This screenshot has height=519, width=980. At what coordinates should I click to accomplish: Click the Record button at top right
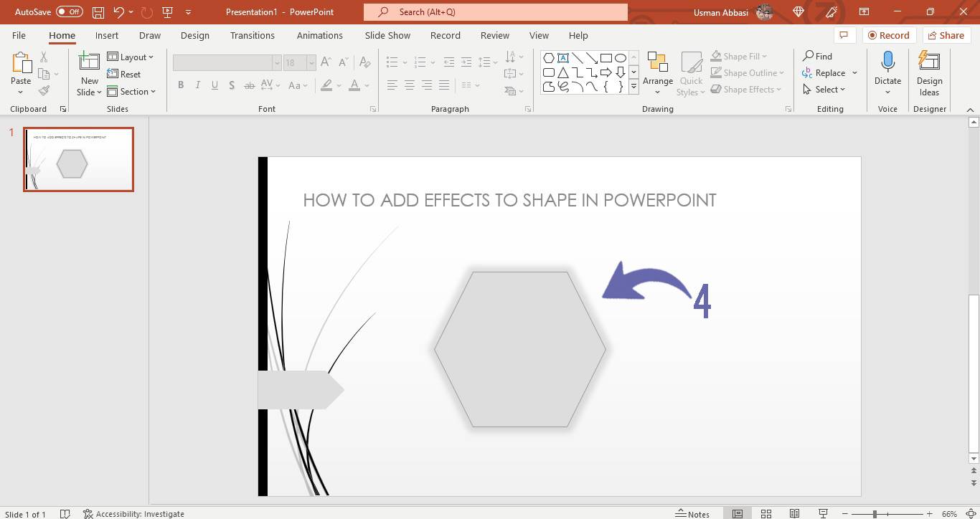(x=887, y=35)
